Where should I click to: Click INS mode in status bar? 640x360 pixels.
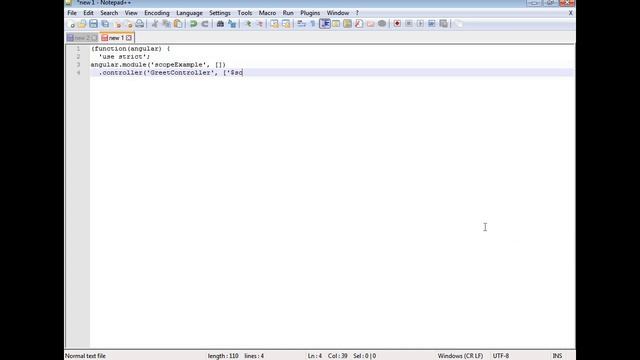(557, 356)
